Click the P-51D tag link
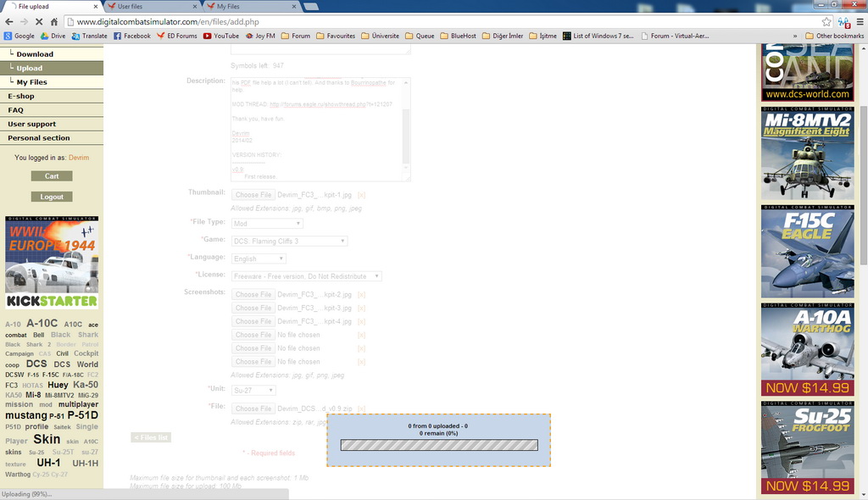 (82, 415)
